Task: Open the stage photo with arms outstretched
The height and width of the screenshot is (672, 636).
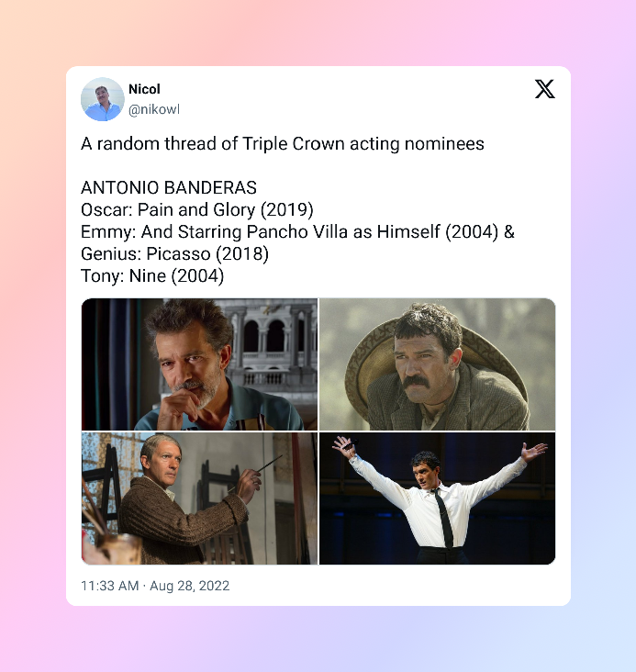Action: tap(437, 498)
